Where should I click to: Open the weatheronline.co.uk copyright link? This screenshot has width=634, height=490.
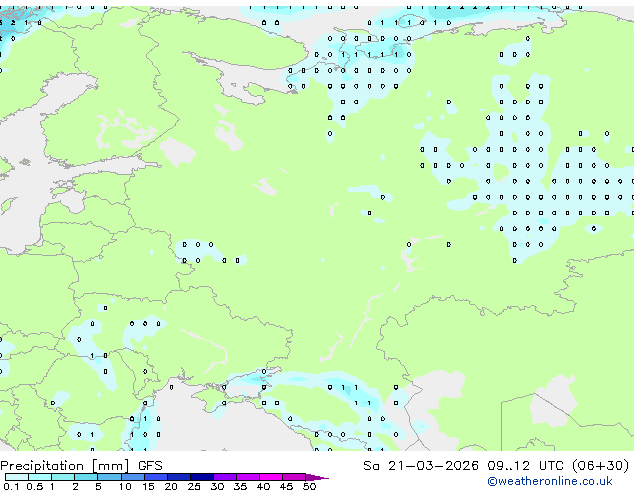tap(549, 481)
